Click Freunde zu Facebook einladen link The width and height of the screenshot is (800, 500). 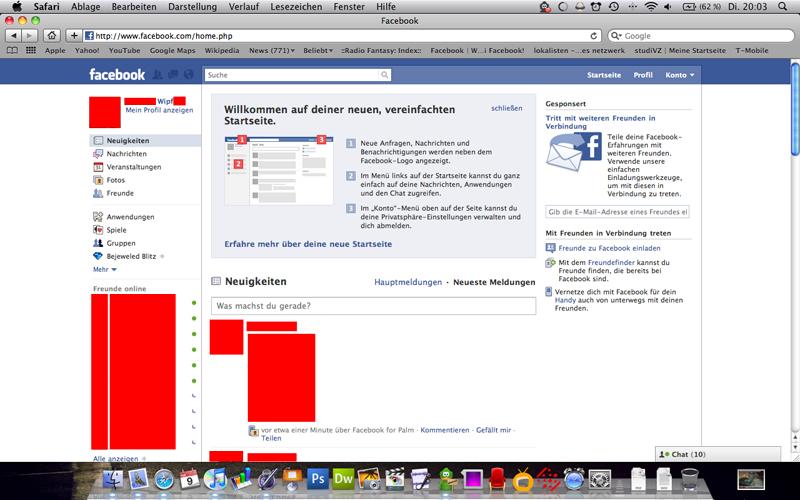tap(609, 248)
